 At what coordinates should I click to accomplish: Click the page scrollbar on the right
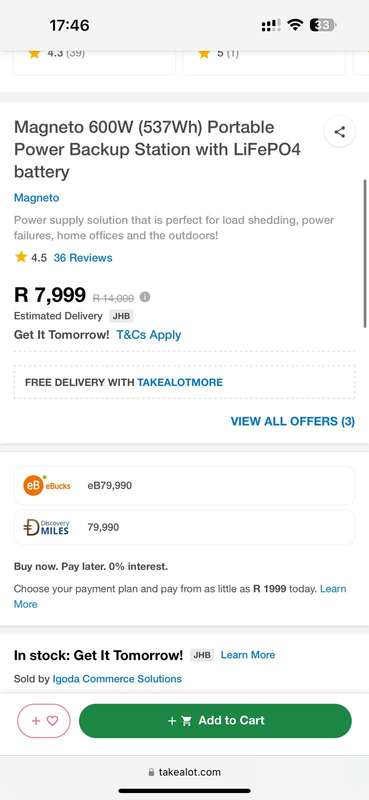365,253
